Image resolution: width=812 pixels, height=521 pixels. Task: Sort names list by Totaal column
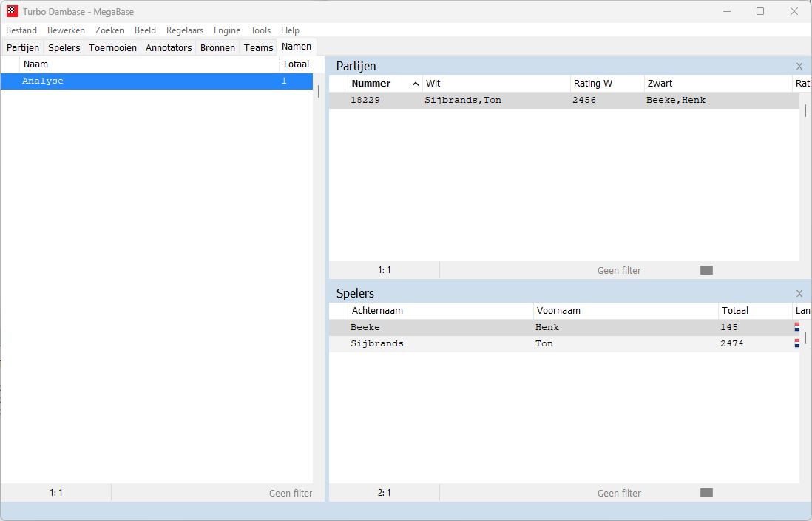point(296,64)
